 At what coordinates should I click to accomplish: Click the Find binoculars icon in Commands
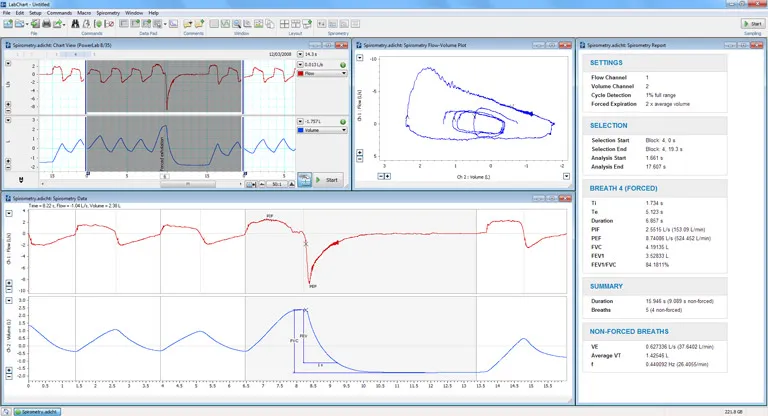tap(76, 23)
